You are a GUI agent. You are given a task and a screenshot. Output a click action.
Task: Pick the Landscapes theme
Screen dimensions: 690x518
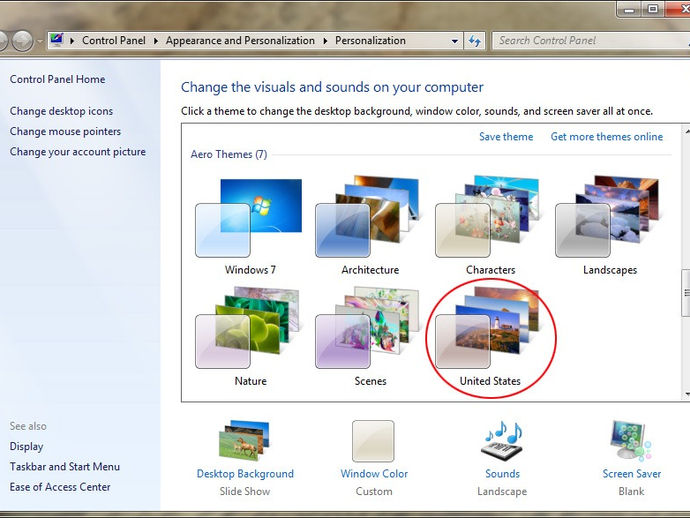pos(608,217)
